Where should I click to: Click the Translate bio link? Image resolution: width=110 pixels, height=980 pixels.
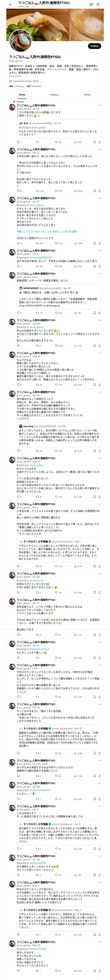[x=15, y=76]
